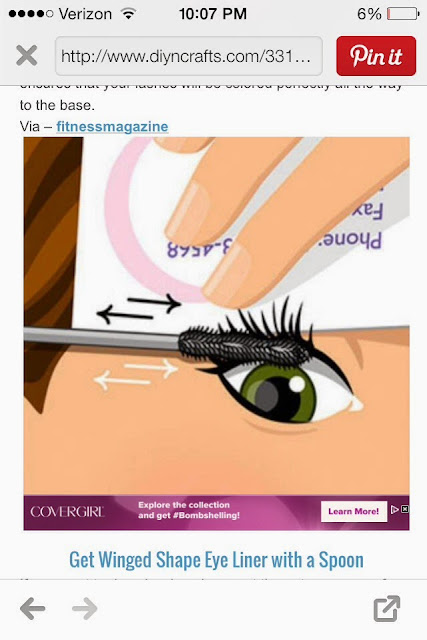The image size is (427, 640).
Task: Go forward with the right arrow
Action: tap(85, 609)
